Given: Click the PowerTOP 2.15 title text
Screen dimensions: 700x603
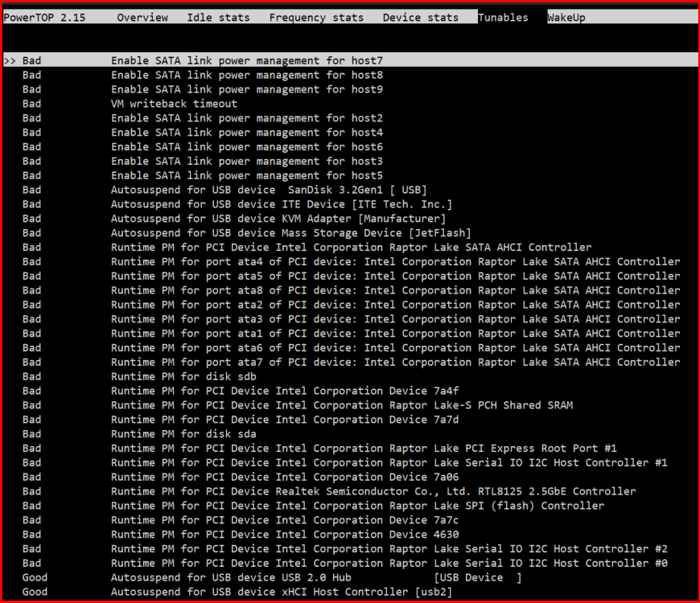Looking at the screenshot, I should pos(44,18).
